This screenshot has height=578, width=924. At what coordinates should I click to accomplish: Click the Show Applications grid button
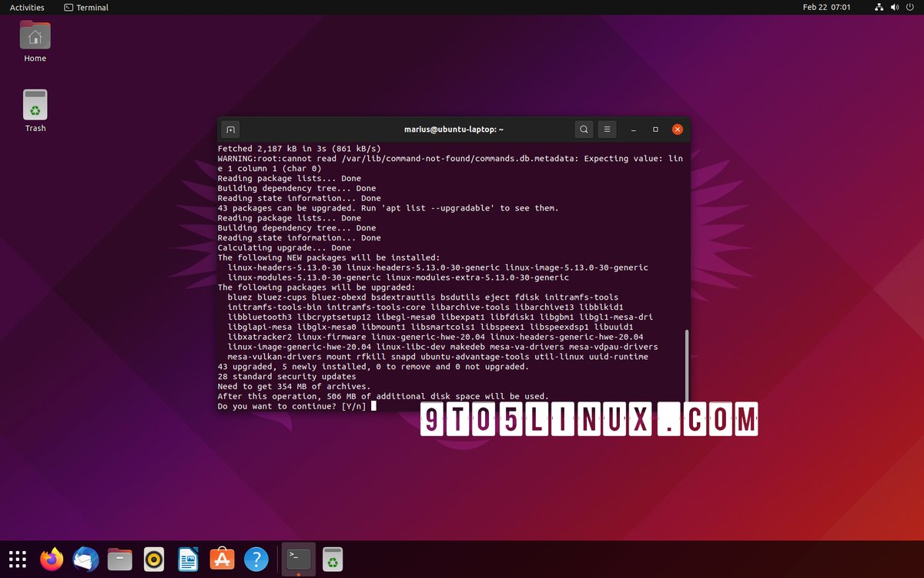tap(17, 559)
